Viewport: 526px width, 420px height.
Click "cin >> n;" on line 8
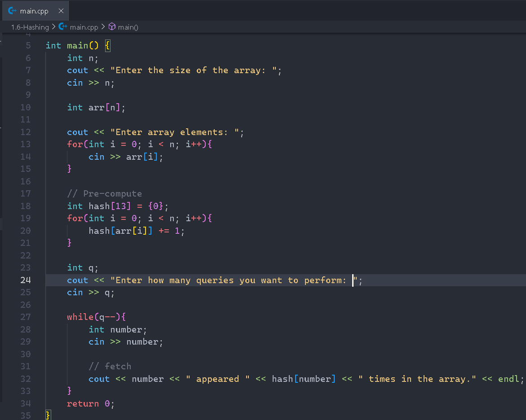pyautogui.click(x=91, y=83)
